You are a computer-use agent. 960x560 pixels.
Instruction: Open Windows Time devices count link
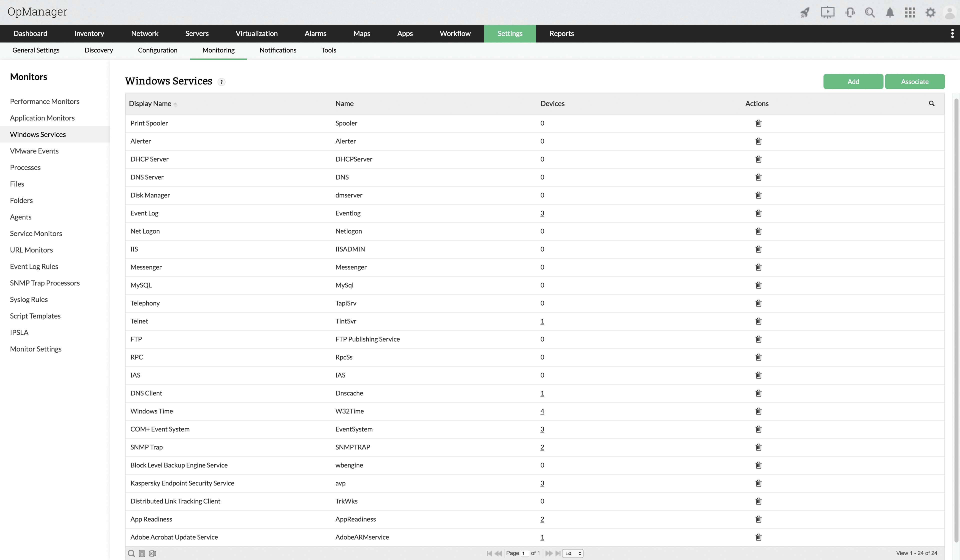pos(542,411)
